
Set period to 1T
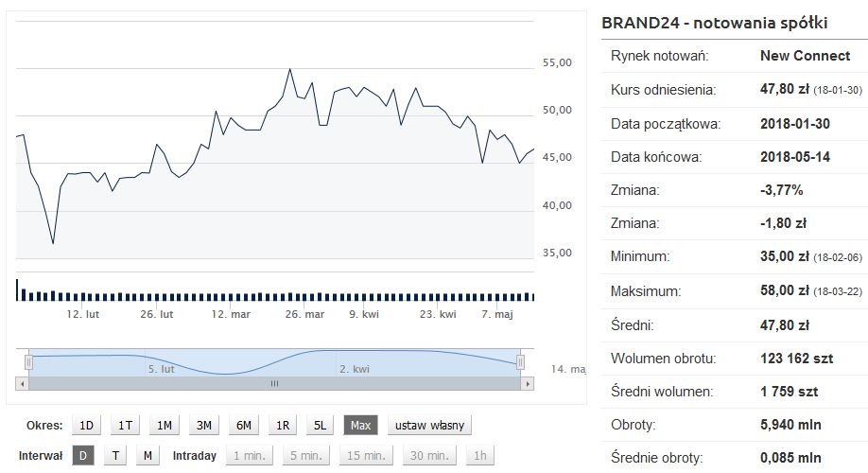point(125,425)
